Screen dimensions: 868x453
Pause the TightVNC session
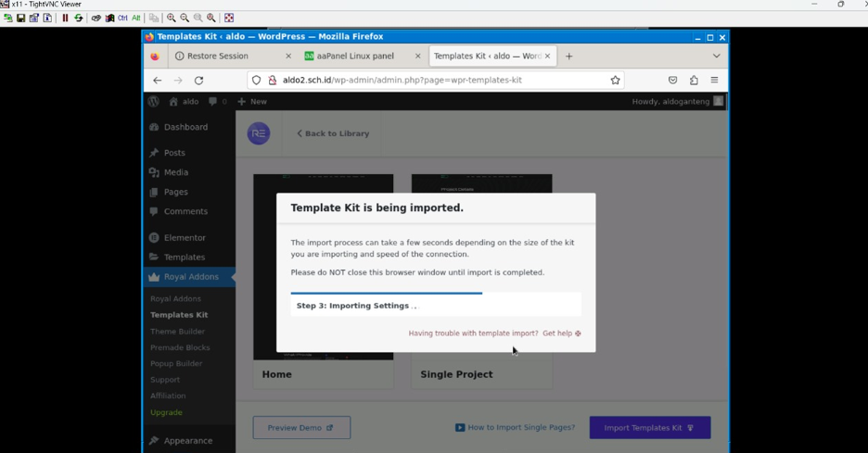point(65,18)
